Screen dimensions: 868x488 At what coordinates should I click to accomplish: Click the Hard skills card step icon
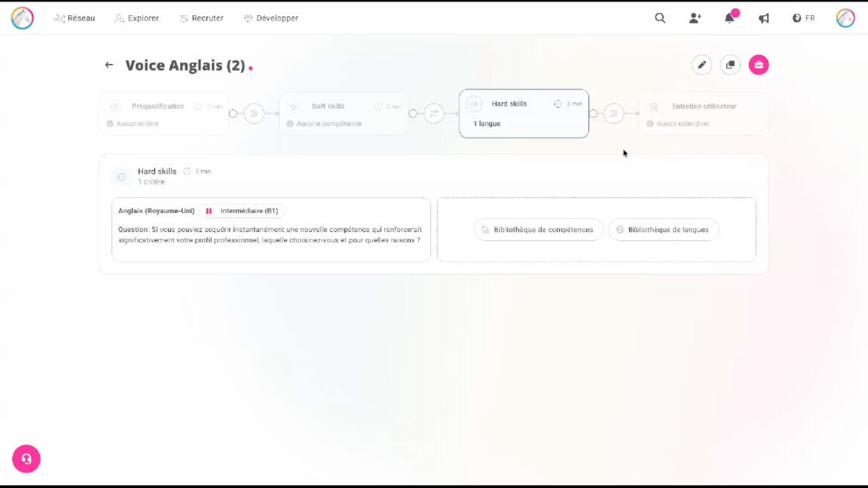pos(474,104)
